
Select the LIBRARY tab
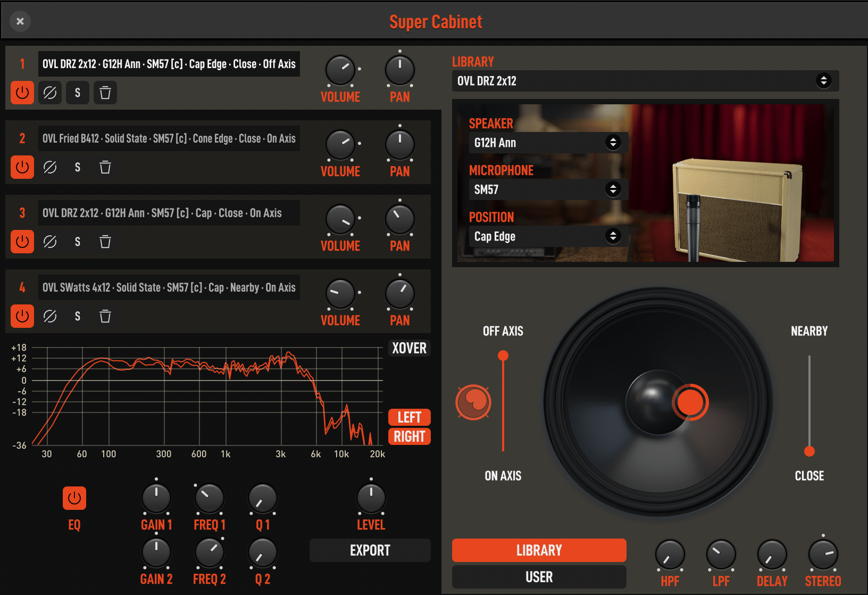click(539, 550)
